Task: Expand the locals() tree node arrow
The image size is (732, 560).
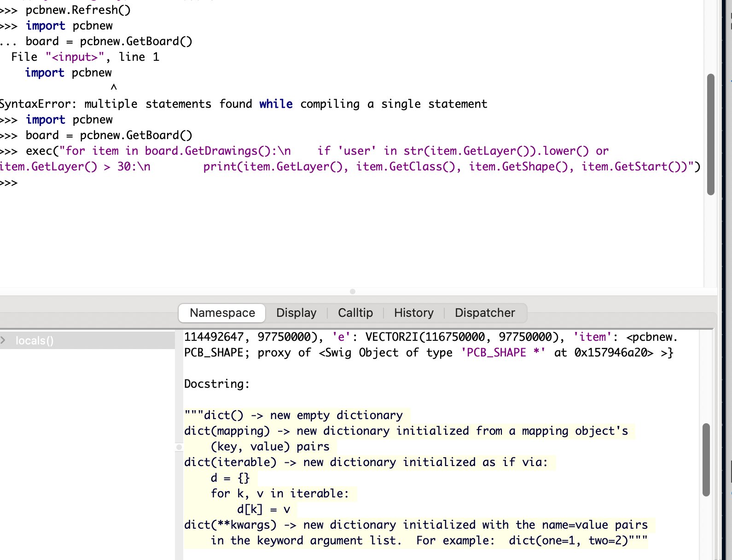Action: pyautogui.click(x=4, y=340)
